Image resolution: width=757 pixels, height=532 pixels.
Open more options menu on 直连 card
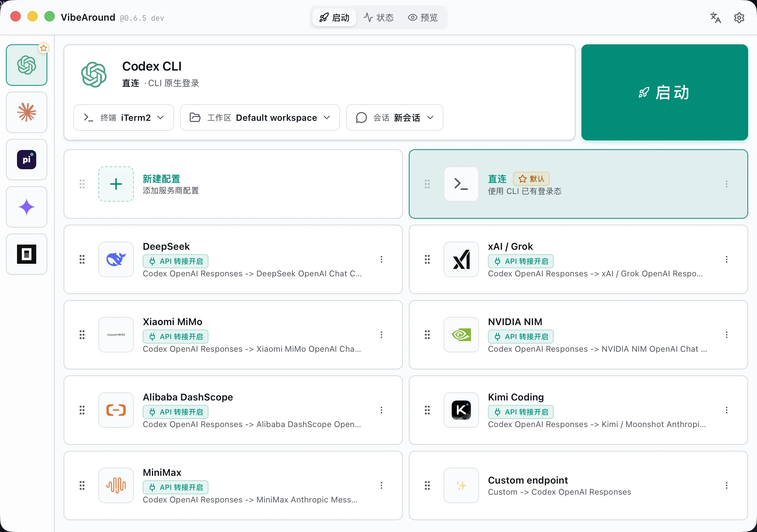(727, 184)
